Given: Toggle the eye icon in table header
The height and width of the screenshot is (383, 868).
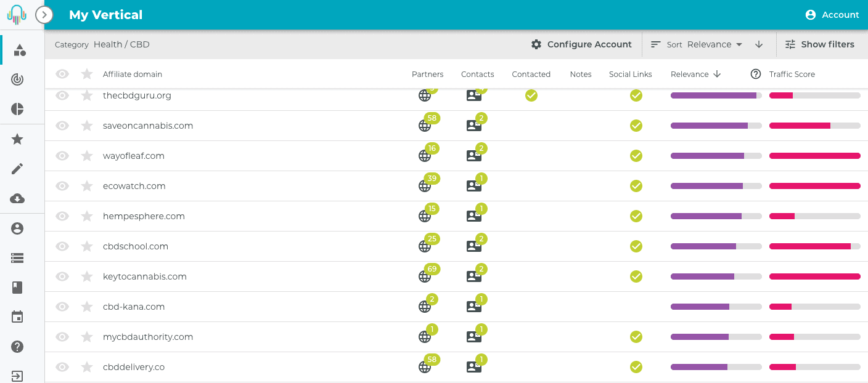Looking at the screenshot, I should tap(62, 74).
